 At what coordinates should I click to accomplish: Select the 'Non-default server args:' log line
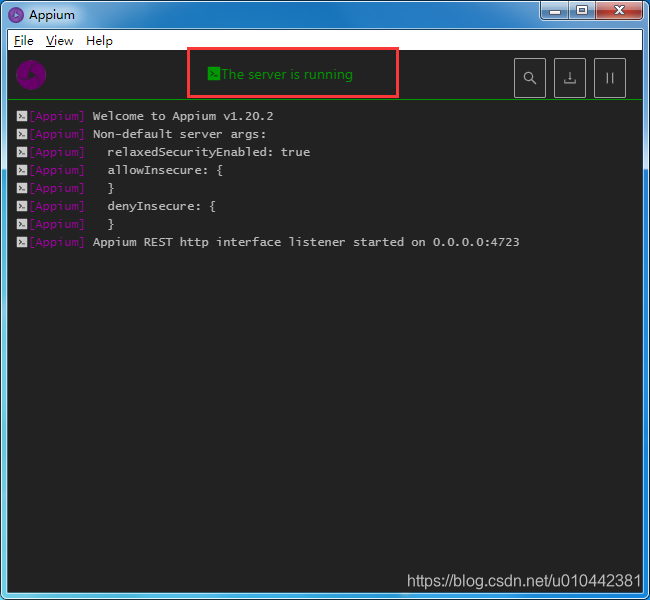[x=179, y=134]
